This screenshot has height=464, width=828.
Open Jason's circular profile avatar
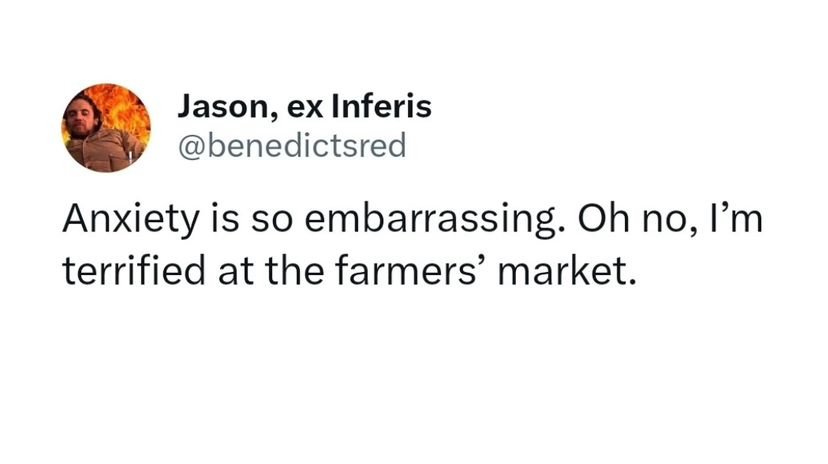106,128
